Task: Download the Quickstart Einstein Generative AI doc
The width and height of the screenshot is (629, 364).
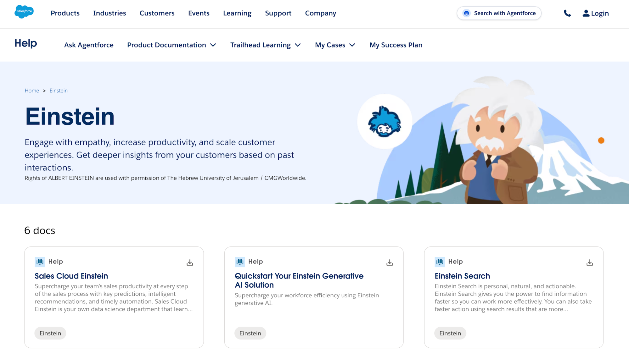Action: (390, 262)
